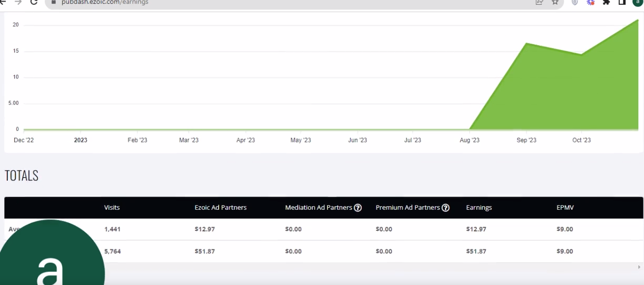The height and width of the screenshot is (285, 644).
Task: Click the Mar '23 label on chart axis
Action: 189,140
